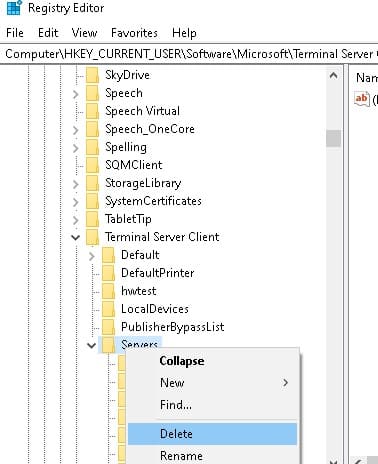Click the Registry Editor app icon
Image resolution: width=378 pixels, height=464 pixels.
pos(14,8)
